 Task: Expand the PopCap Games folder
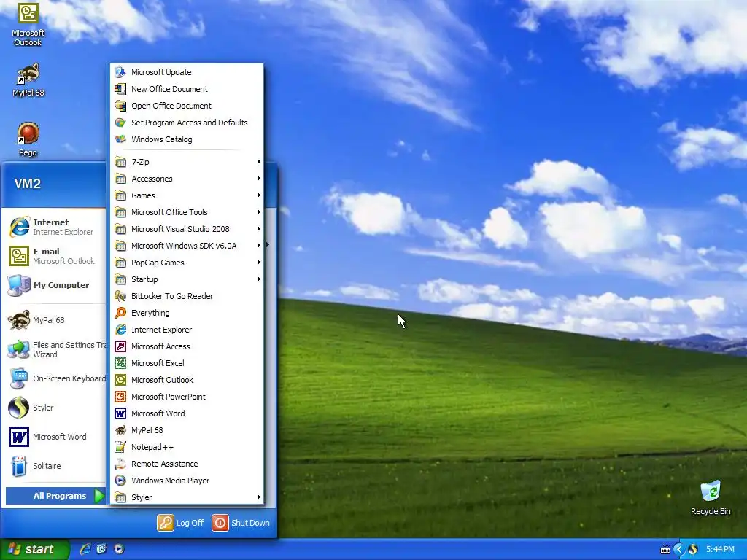[x=186, y=262]
